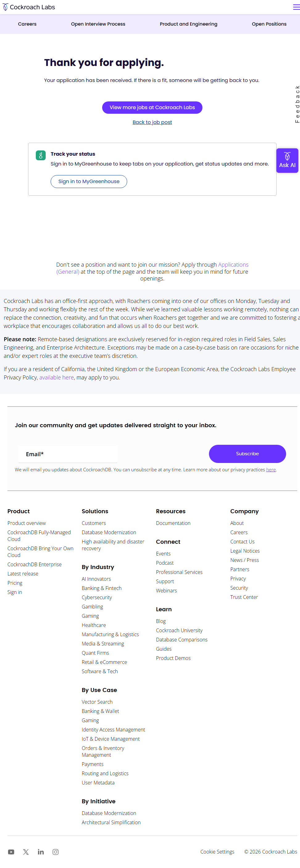Go to the Careers nav tab
The image size is (300, 868).
pos(27,24)
